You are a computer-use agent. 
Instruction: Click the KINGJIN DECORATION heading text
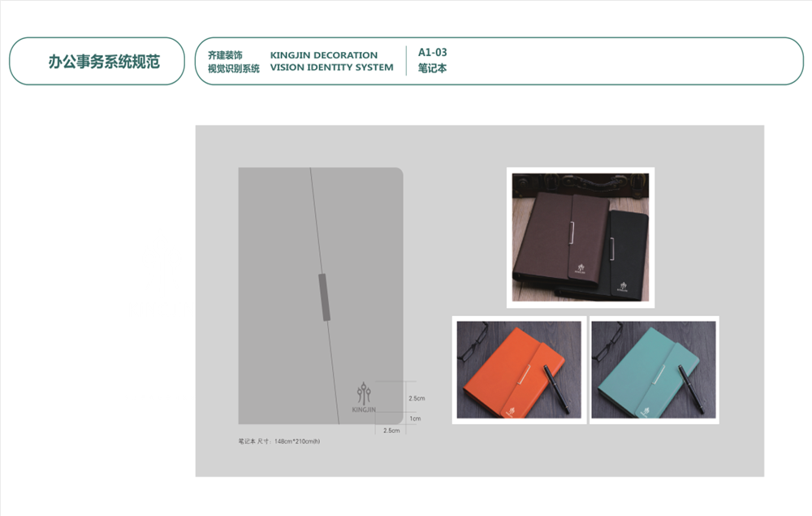point(324,55)
